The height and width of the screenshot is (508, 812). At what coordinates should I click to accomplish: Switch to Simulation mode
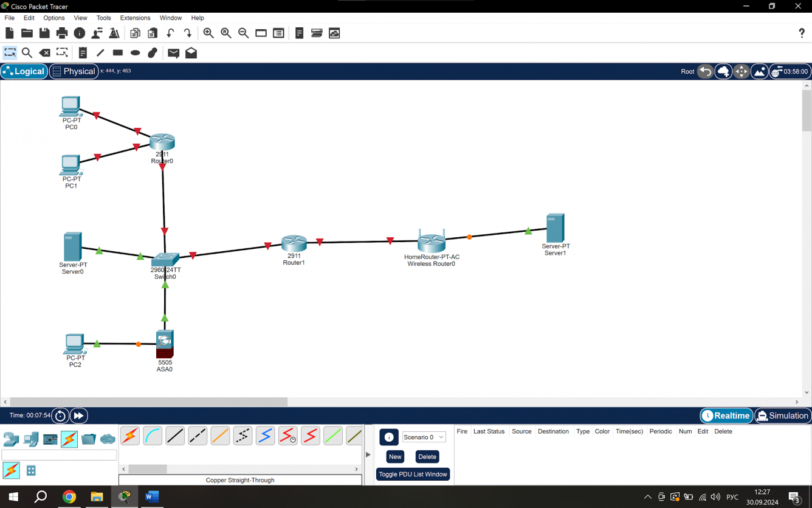(783, 416)
